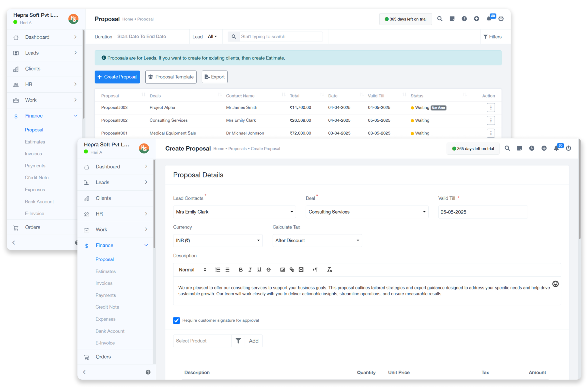Image resolution: width=588 pixels, height=388 pixels.
Task: Click the Valid Till date field
Action: (482, 212)
